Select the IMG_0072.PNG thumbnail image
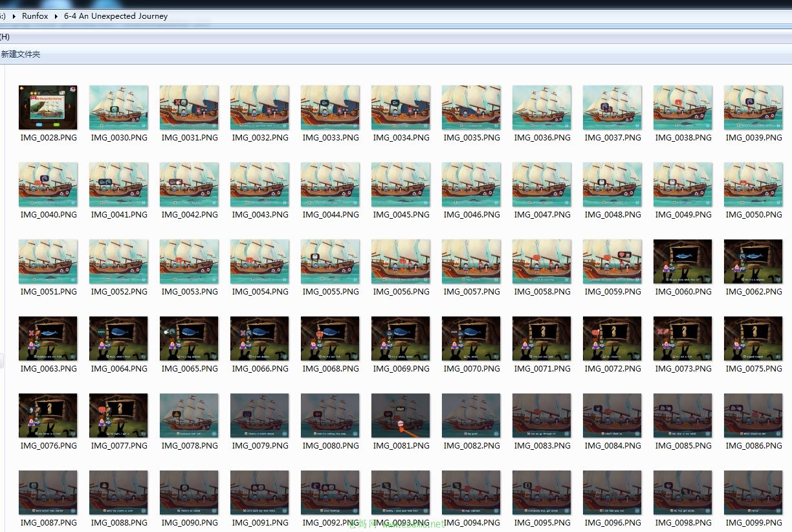This screenshot has width=792, height=532. pyautogui.click(x=612, y=338)
